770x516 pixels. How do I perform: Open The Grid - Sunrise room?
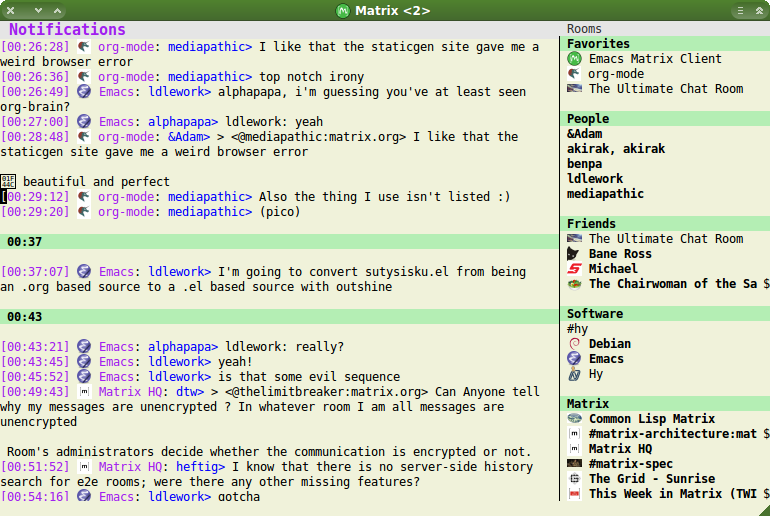pos(652,479)
